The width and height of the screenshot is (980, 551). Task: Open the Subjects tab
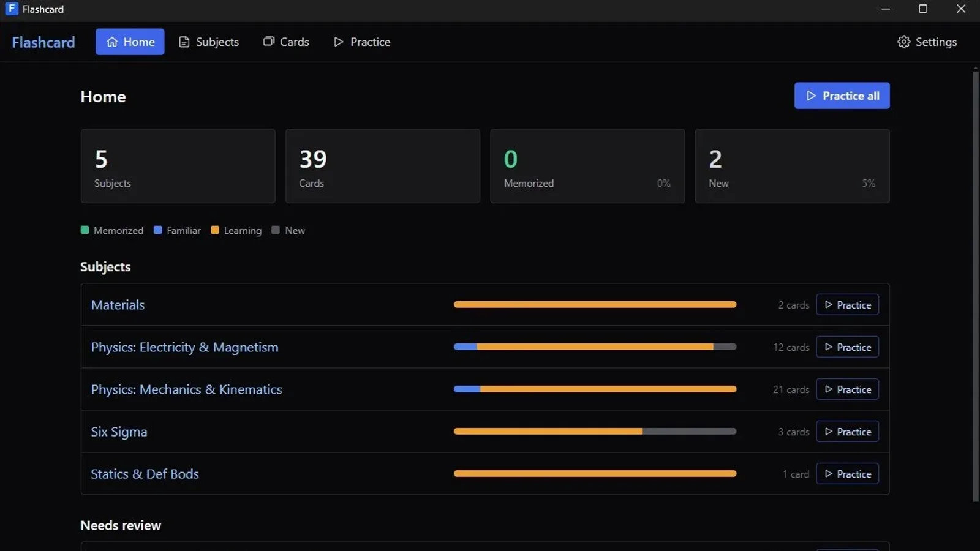209,42
